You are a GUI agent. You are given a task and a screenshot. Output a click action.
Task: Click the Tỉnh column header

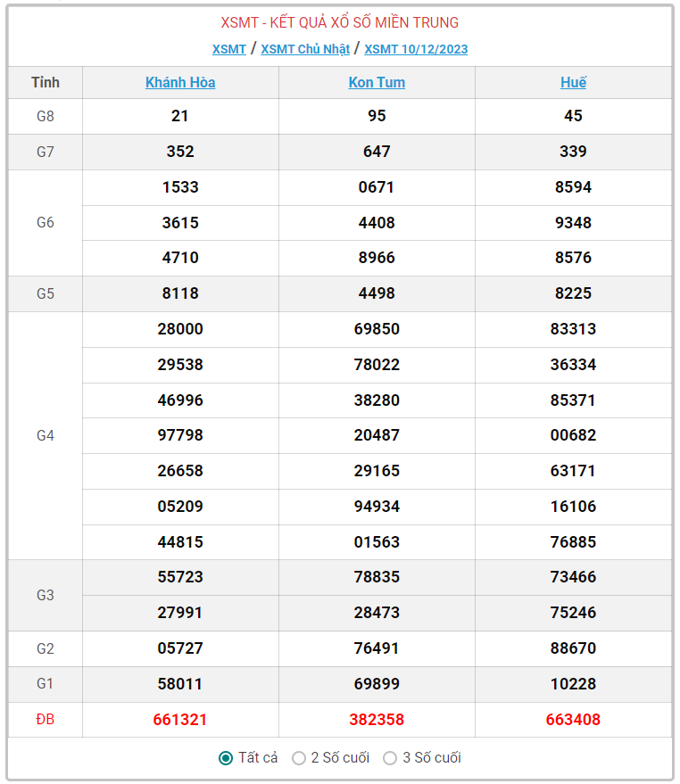pos(46,82)
